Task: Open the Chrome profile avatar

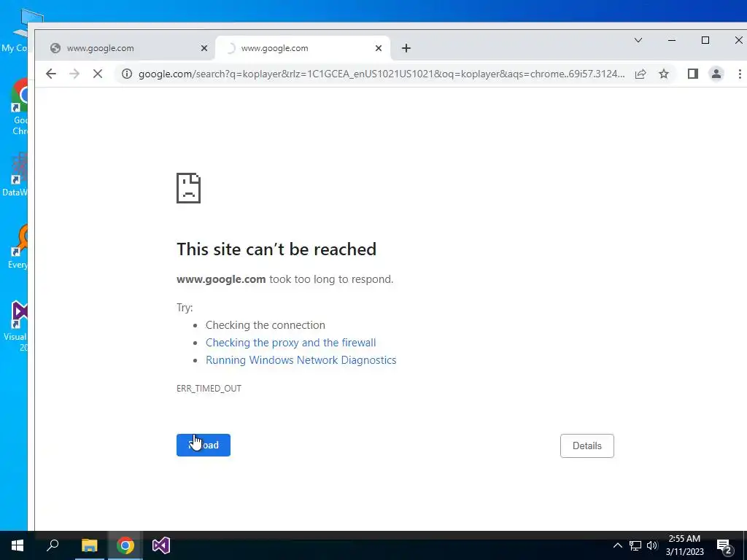Action: 716,74
